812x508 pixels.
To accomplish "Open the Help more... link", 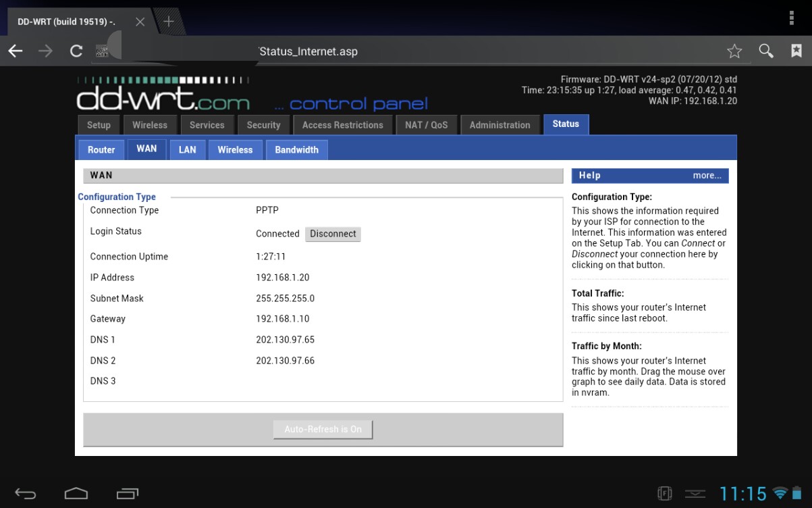I will point(707,176).
